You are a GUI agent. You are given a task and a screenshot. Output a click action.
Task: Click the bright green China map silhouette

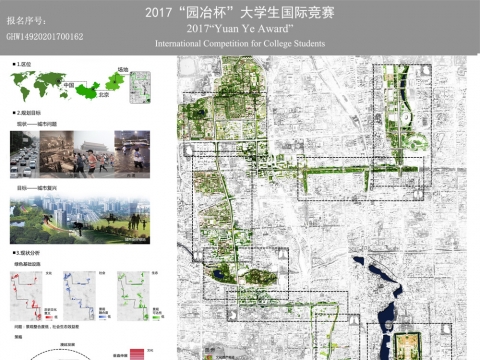87,91
